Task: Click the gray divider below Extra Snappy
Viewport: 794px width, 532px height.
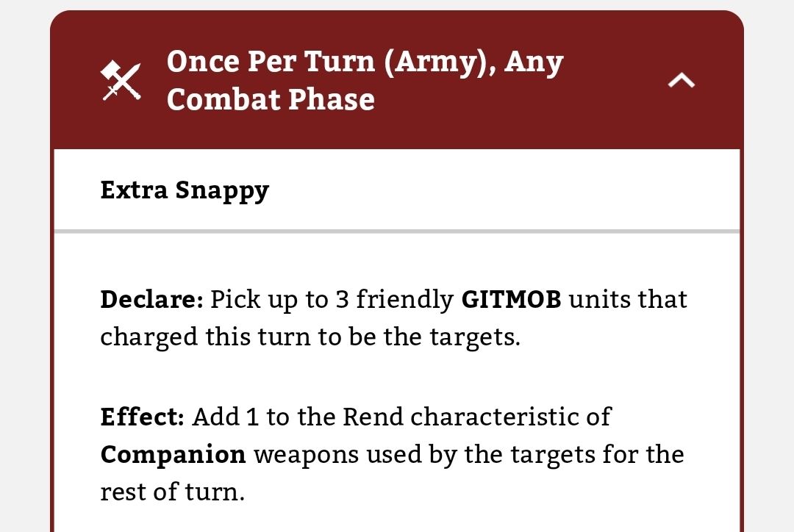Action: (x=397, y=231)
